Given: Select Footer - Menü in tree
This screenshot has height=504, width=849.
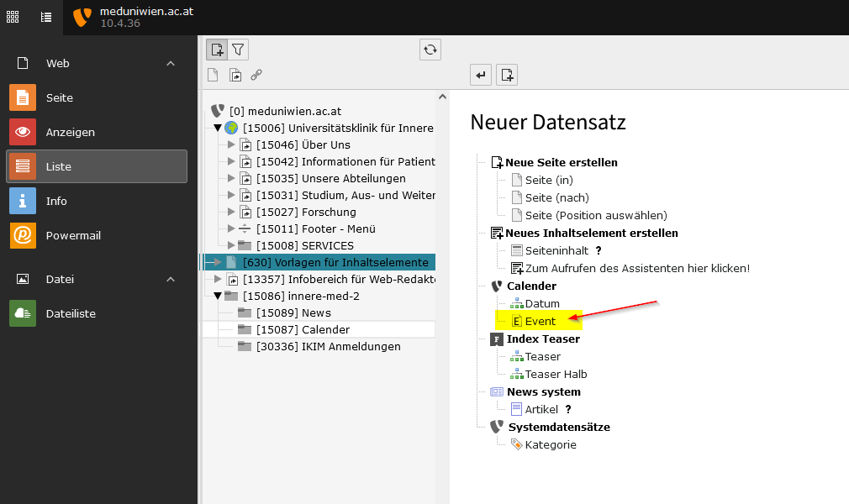Looking at the screenshot, I should 316,228.
